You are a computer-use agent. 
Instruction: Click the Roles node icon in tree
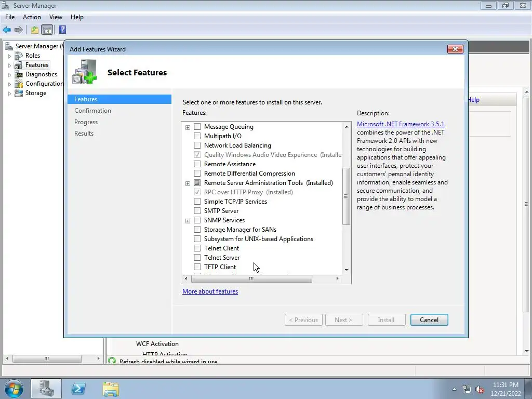click(18, 55)
